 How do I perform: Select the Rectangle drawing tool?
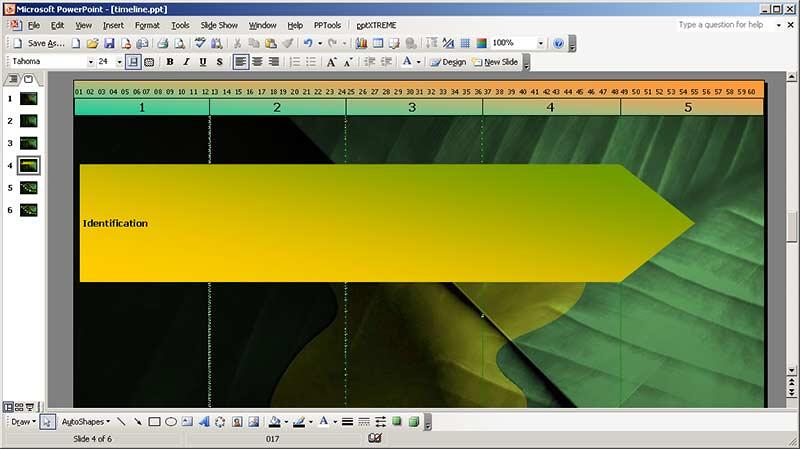pyautogui.click(x=154, y=422)
